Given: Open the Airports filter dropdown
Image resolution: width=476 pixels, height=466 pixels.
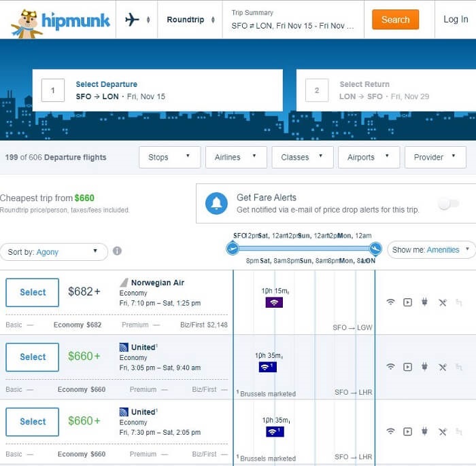Looking at the screenshot, I should click(369, 157).
